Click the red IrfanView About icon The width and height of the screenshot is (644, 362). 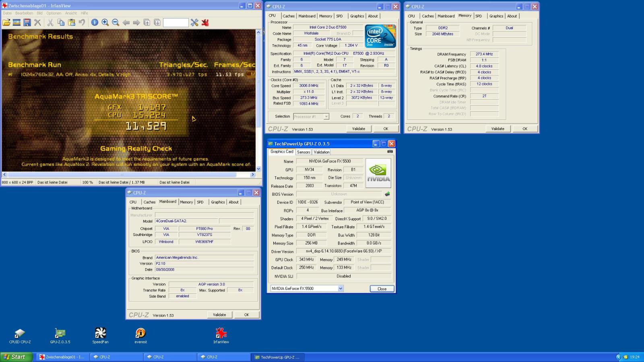[205, 23]
